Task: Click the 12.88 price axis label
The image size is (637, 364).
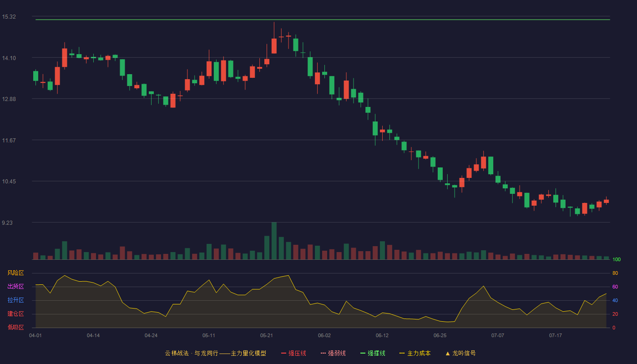Action: click(9, 99)
